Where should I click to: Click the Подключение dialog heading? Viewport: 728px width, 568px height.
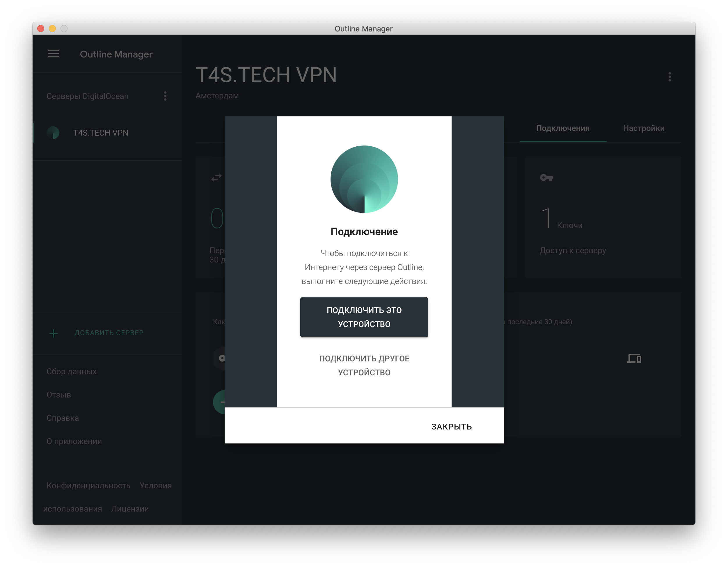(x=364, y=231)
